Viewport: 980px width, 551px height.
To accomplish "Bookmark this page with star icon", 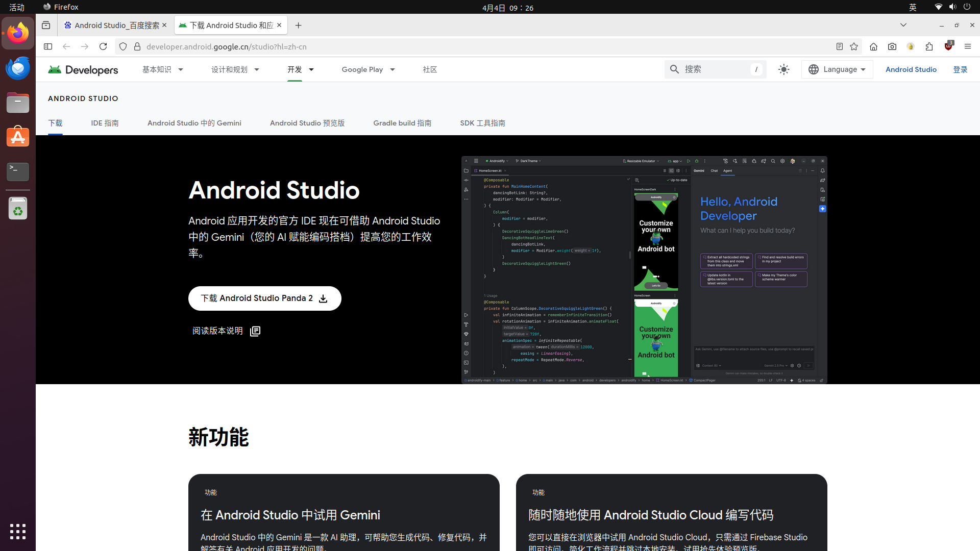I will (854, 46).
